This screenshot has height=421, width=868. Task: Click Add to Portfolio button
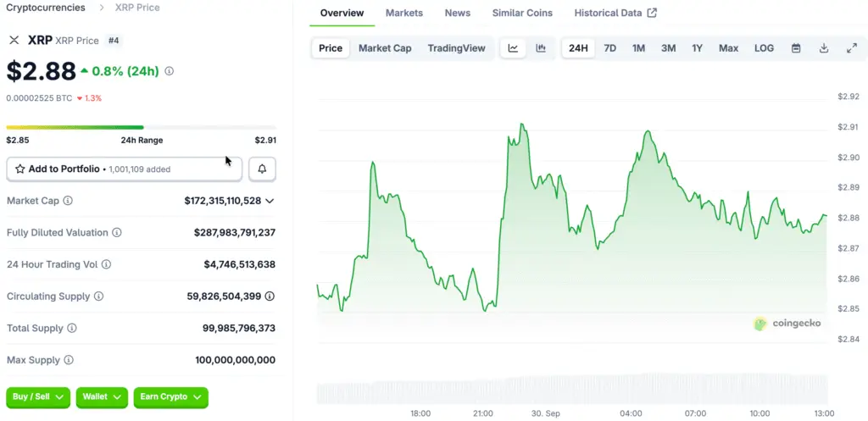click(x=125, y=169)
